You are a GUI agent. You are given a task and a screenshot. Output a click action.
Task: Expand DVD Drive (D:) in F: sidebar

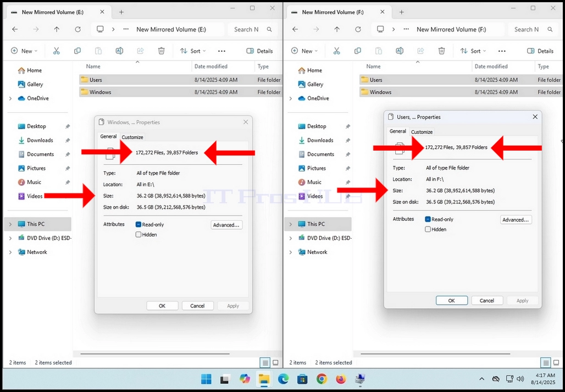click(290, 238)
